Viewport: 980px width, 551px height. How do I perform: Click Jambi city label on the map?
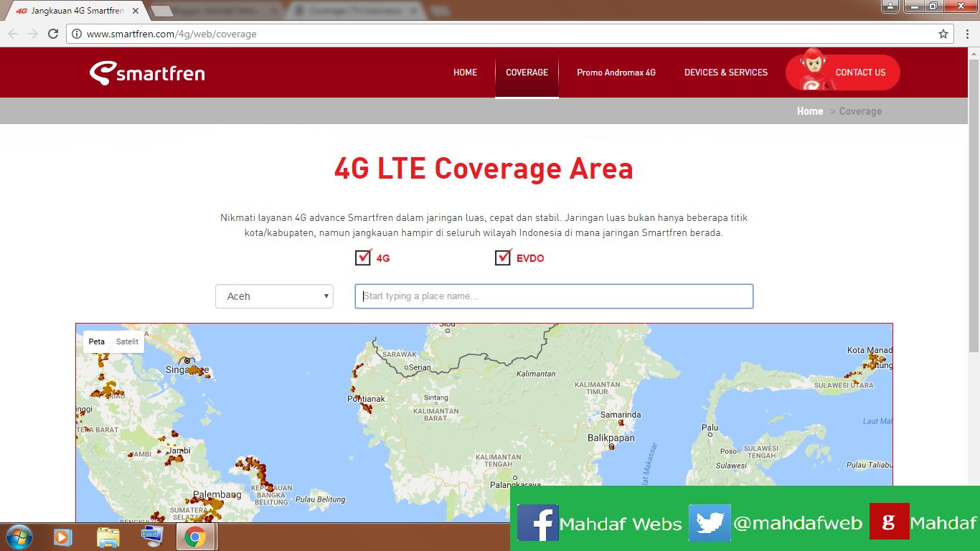179,451
